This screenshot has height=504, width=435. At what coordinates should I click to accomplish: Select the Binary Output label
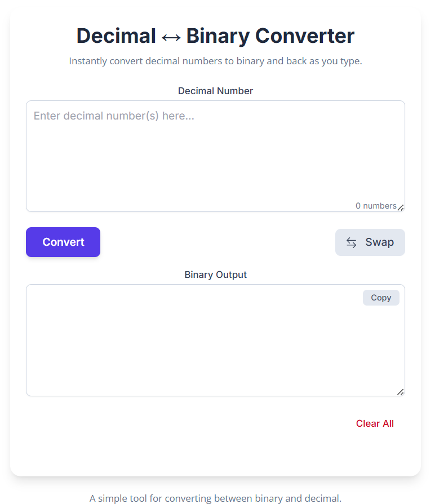coord(215,275)
